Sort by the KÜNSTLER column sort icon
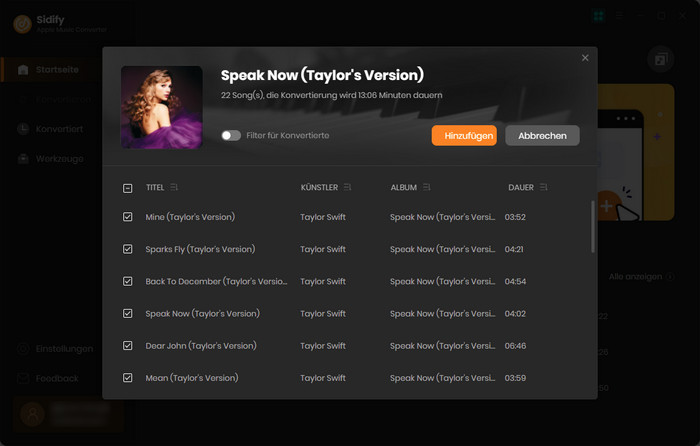This screenshot has width=700, height=446. (x=347, y=187)
